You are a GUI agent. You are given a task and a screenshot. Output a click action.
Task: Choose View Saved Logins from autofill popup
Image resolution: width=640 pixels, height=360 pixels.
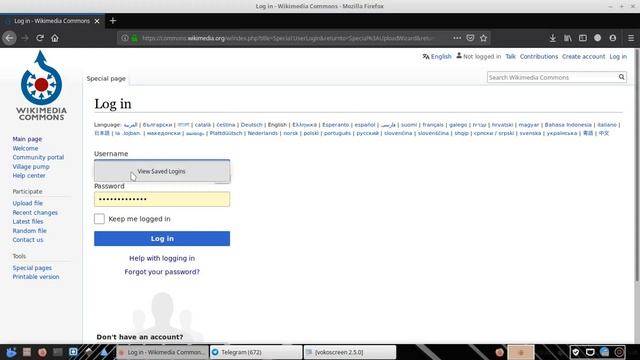point(162,171)
